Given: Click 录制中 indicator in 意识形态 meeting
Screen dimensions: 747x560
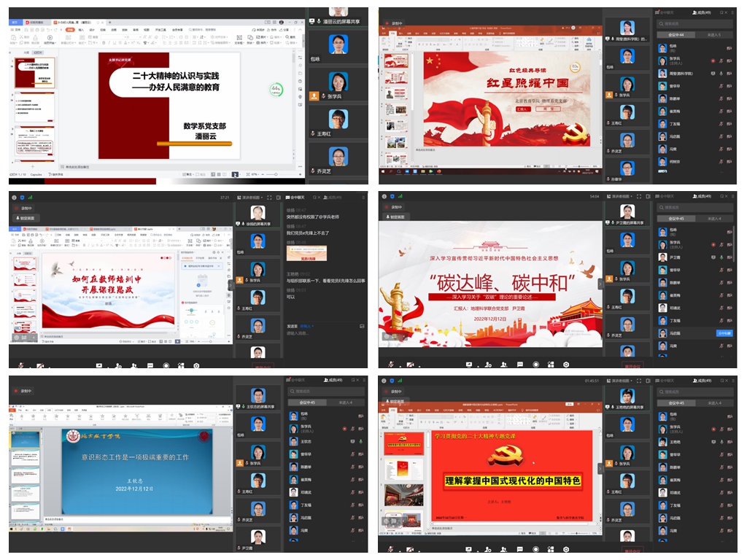Looking at the screenshot, I should coord(23,391).
